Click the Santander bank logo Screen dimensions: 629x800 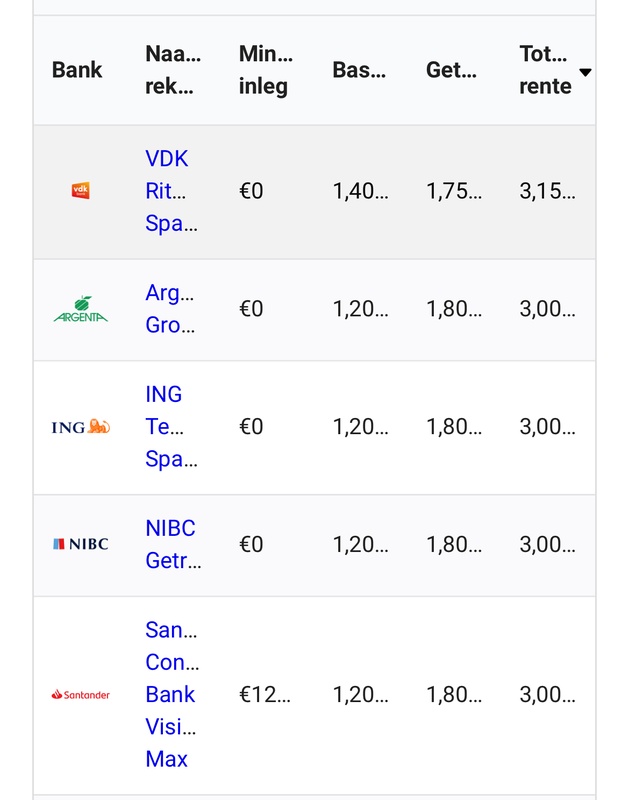tap(81, 694)
